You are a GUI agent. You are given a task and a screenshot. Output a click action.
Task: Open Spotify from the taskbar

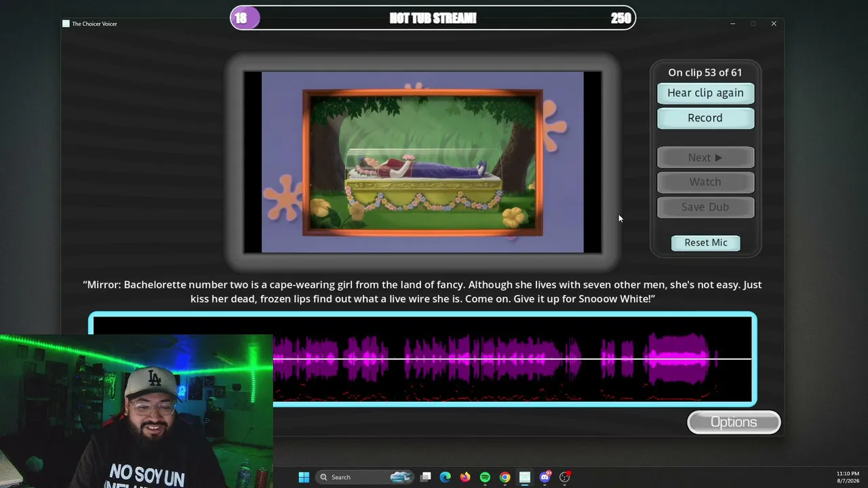point(485,477)
